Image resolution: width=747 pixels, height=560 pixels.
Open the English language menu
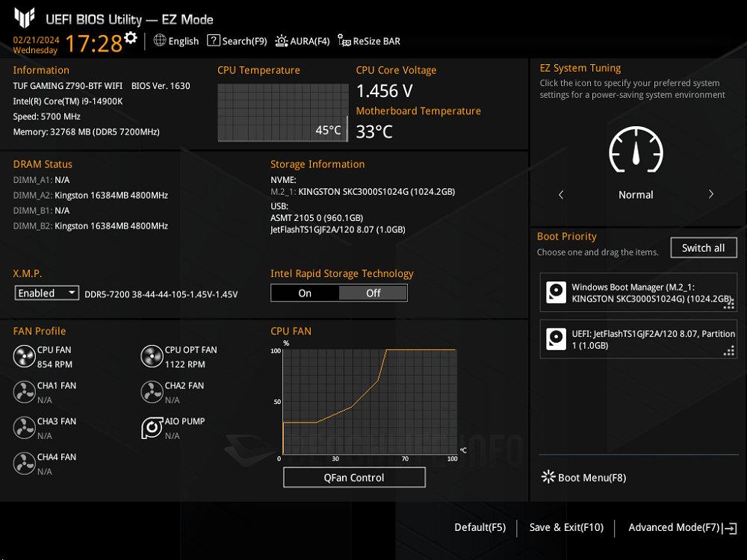pyautogui.click(x=176, y=41)
